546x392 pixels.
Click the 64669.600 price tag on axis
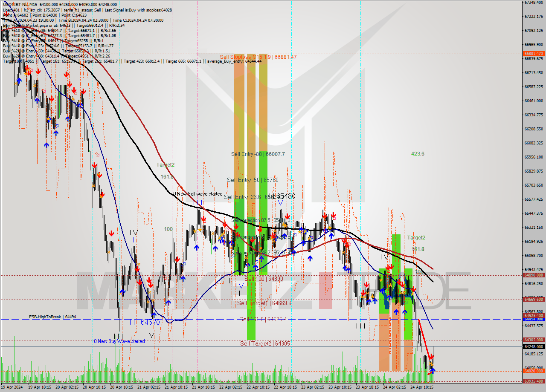point(534,300)
